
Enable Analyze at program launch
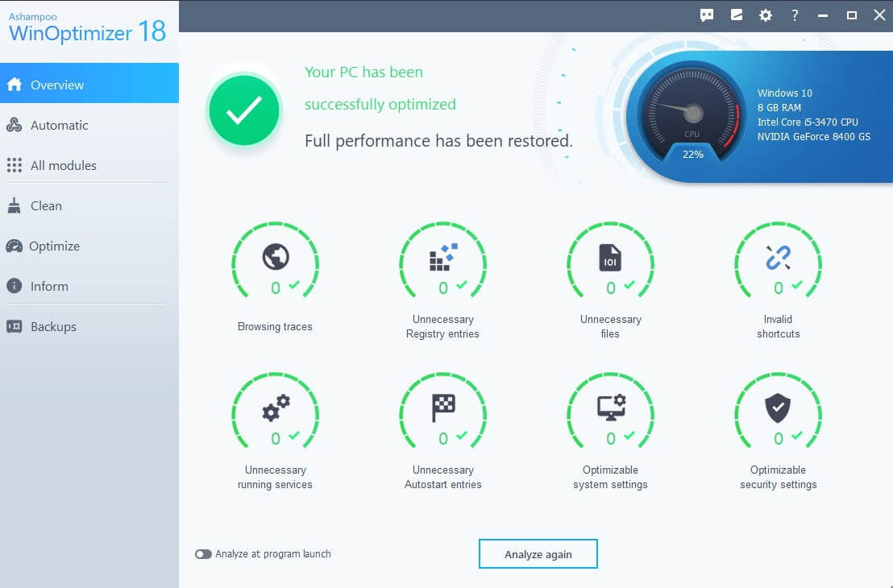[202, 553]
